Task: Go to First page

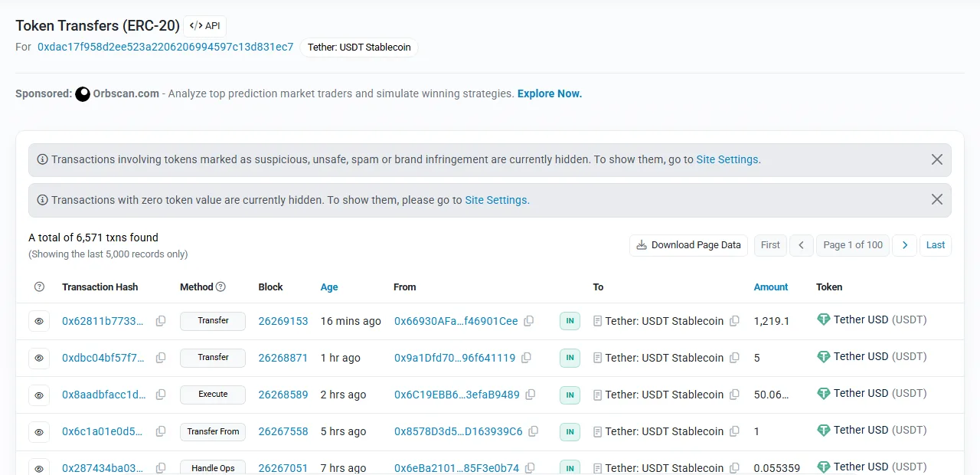Action: coord(770,245)
